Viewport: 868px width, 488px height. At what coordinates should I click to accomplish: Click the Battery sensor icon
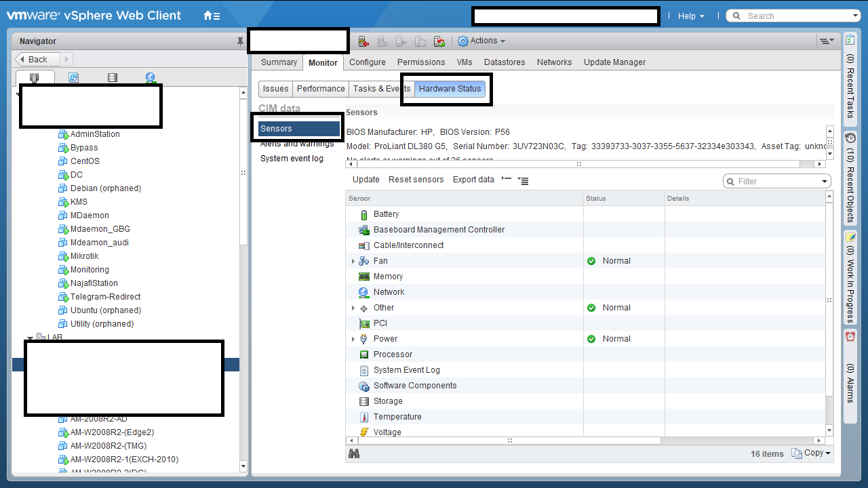click(x=364, y=214)
